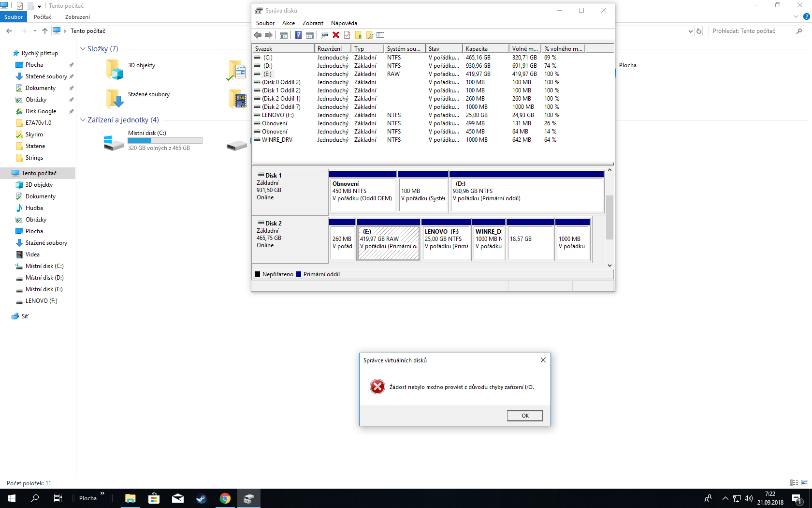Open the Mail app on the taskbar
The image size is (812, 508).
178,498
